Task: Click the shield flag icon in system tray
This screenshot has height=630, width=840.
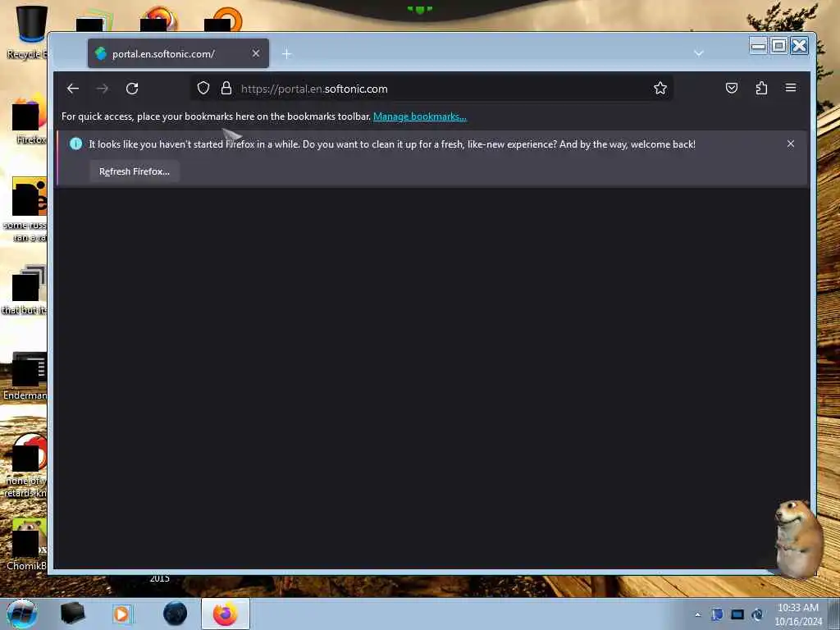Action: point(717,614)
